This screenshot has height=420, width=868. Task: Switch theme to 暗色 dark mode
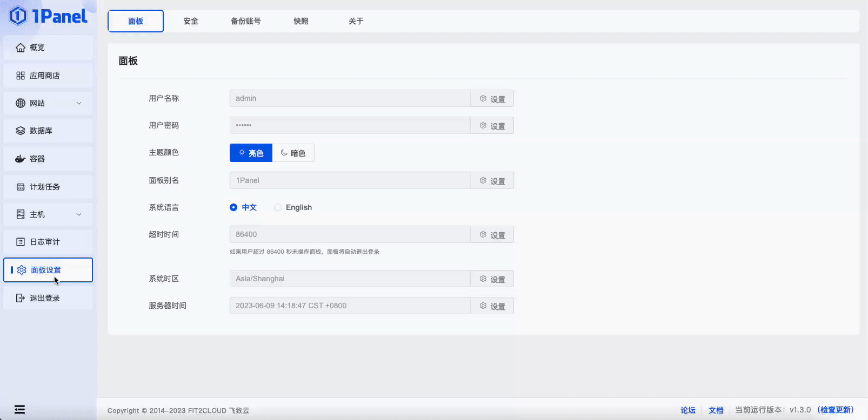[x=293, y=153]
